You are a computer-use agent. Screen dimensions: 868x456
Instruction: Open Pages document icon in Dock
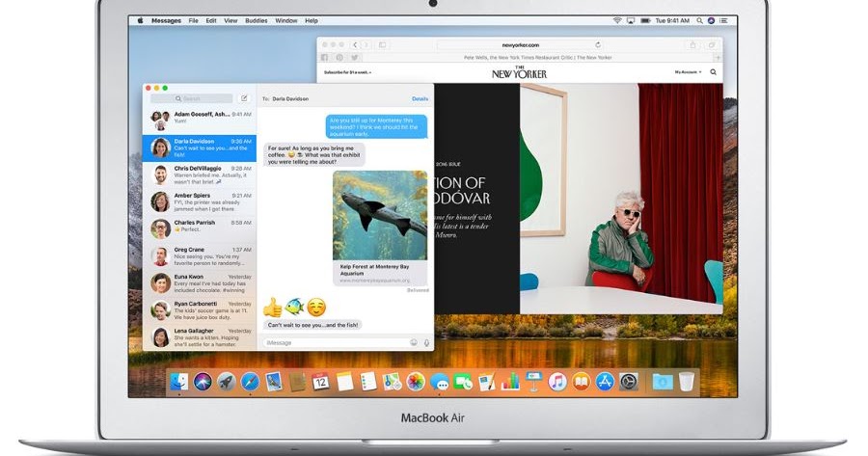coord(487,382)
